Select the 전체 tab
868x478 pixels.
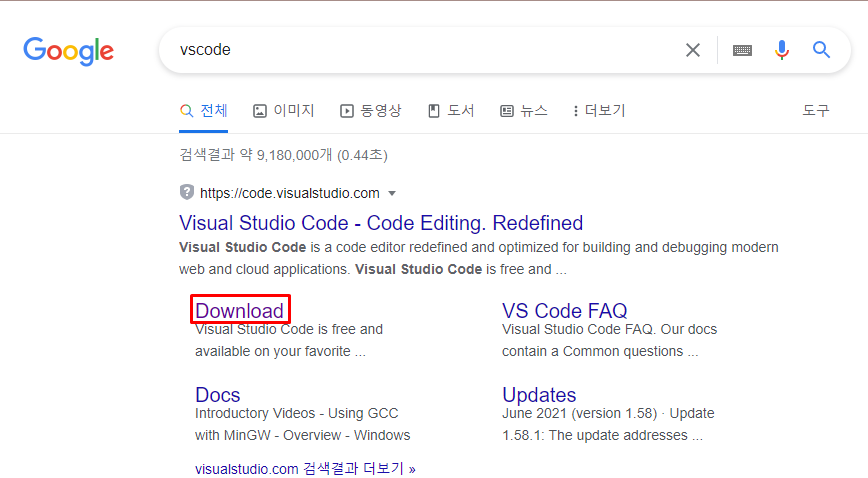click(x=204, y=111)
